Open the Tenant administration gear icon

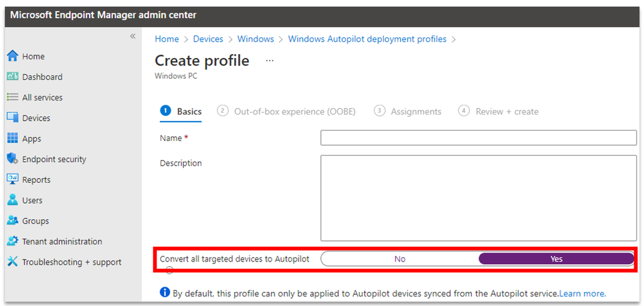tap(13, 241)
